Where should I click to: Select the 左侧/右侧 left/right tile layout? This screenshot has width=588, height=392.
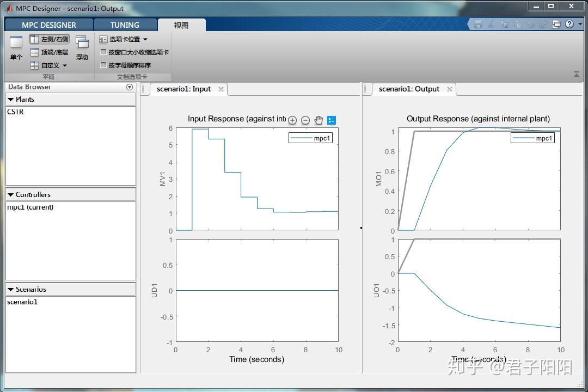pyautogui.click(x=50, y=39)
